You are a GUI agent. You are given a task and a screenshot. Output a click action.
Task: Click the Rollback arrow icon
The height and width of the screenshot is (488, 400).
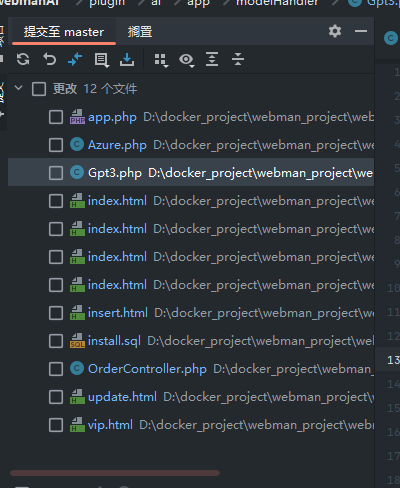(x=49, y=60)
